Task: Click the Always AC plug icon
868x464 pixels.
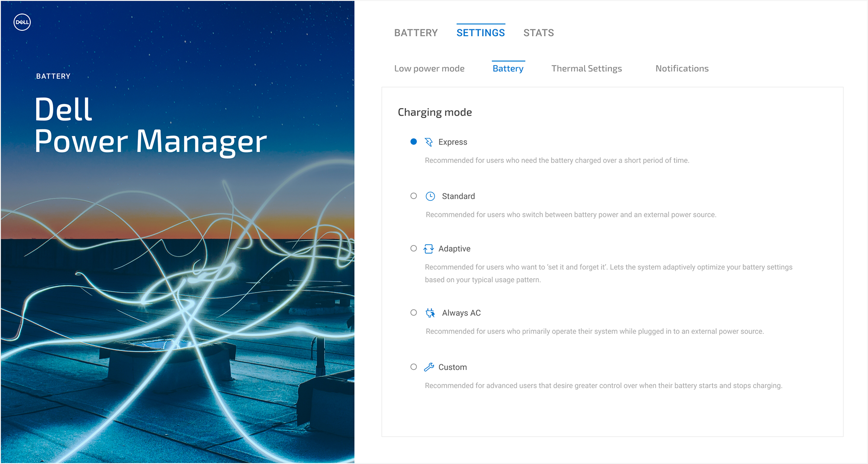Action: click(x=430, y=313)
